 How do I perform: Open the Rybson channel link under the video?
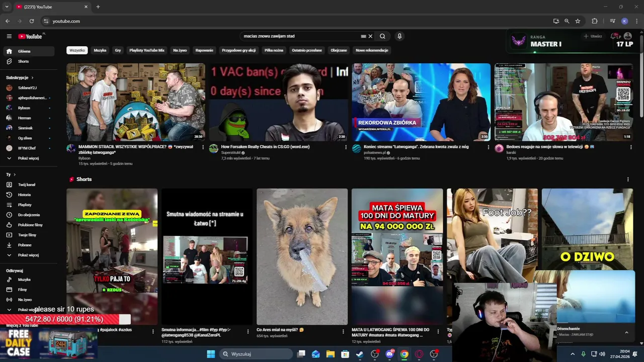tap(85, 158)
